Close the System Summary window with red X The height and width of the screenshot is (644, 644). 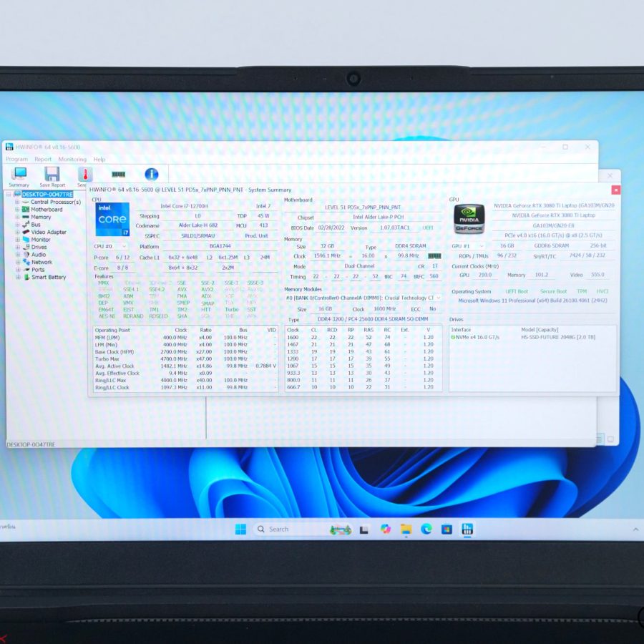(x=615, y=190)
